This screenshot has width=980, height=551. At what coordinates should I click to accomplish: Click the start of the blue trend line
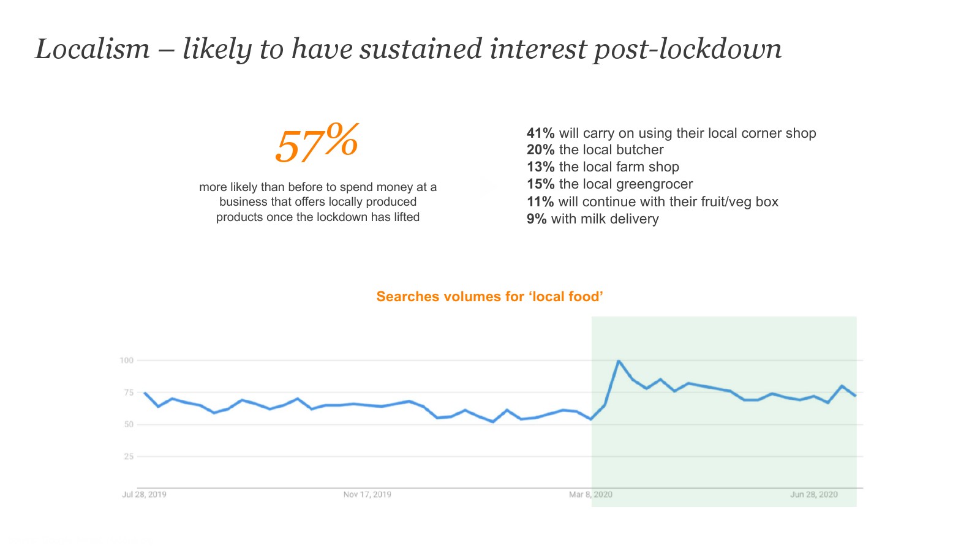pos(145,393)
